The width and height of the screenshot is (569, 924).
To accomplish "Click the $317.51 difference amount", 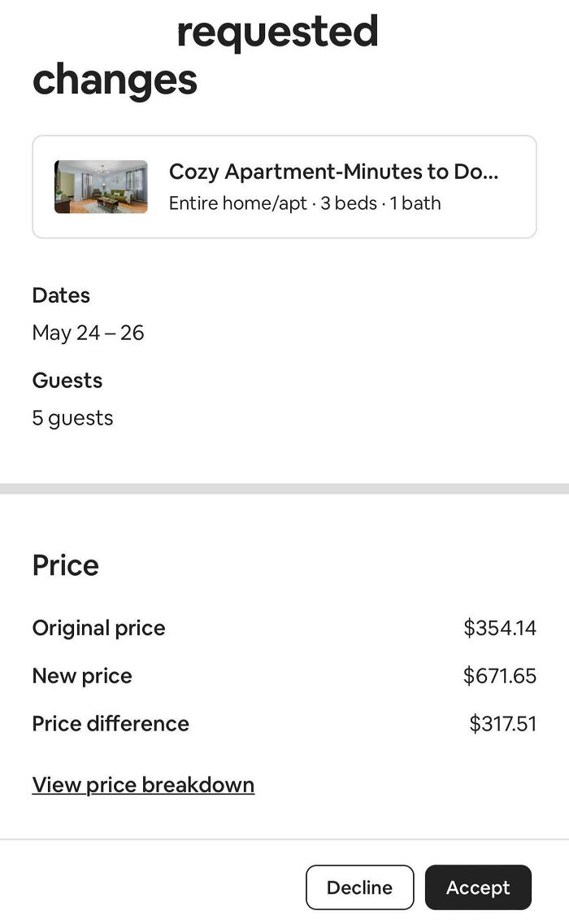I will pyautogui.click(x=503, y=723).
